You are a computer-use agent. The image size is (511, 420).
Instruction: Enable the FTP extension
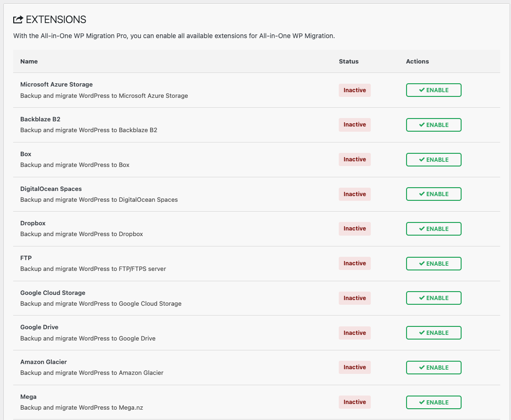pos(433,264)
